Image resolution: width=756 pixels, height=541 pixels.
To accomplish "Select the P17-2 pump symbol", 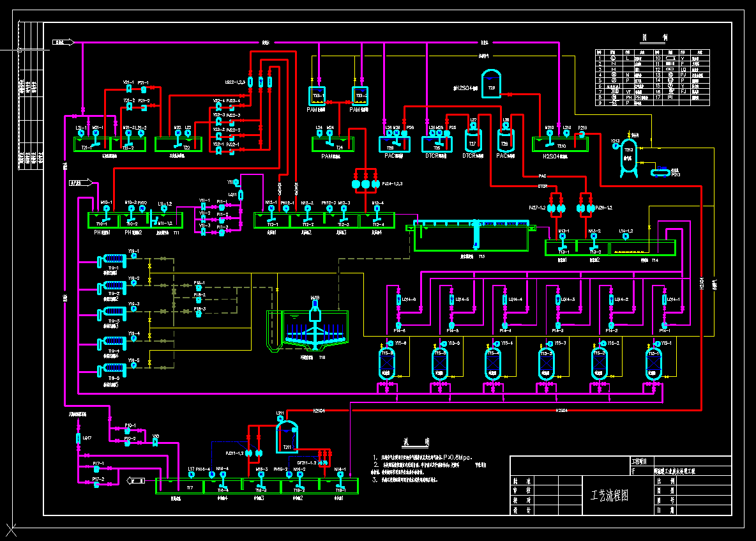I will [x=97, y=485].
